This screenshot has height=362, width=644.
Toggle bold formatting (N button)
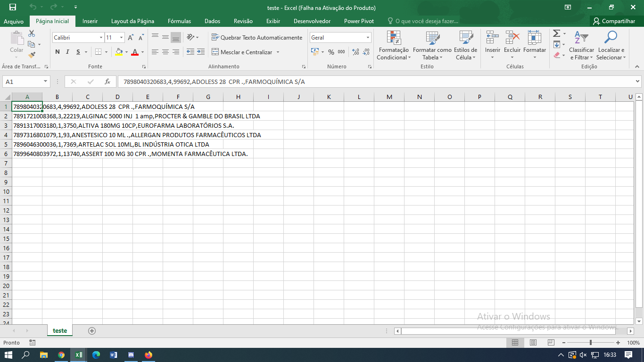click(58, 52)
